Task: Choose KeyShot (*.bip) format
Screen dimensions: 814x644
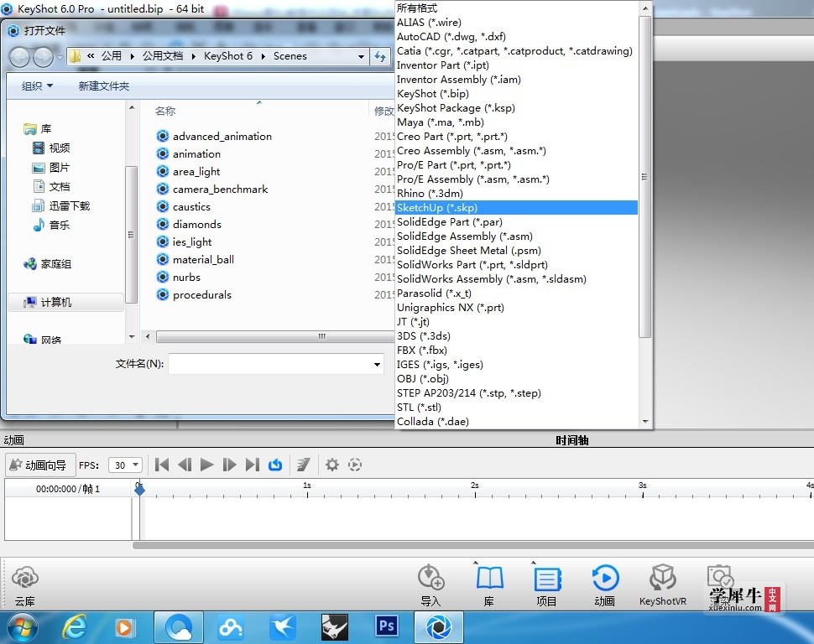Action: click(517, 93)
